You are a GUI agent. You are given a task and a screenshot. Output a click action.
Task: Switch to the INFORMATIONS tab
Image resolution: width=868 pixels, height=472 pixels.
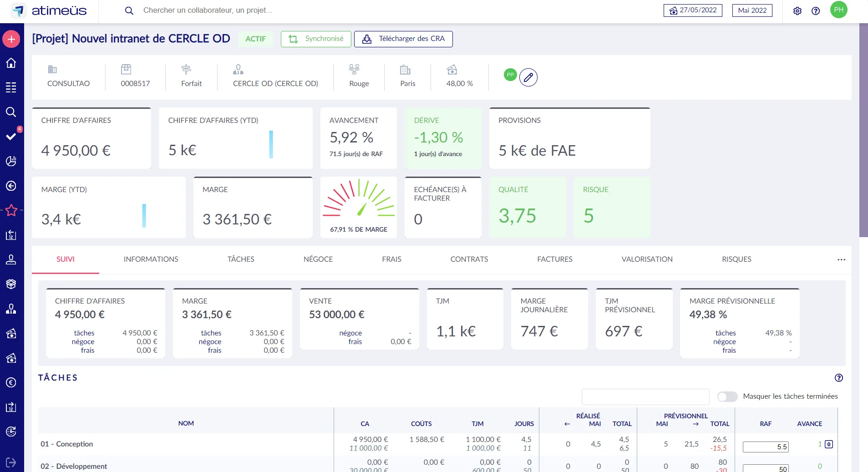tap(151, 259)
